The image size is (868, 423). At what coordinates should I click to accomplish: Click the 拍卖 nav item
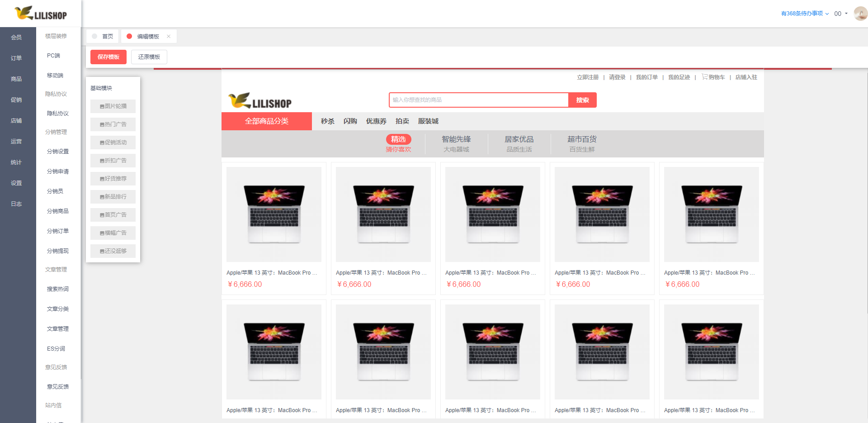[x=402, y=121]
